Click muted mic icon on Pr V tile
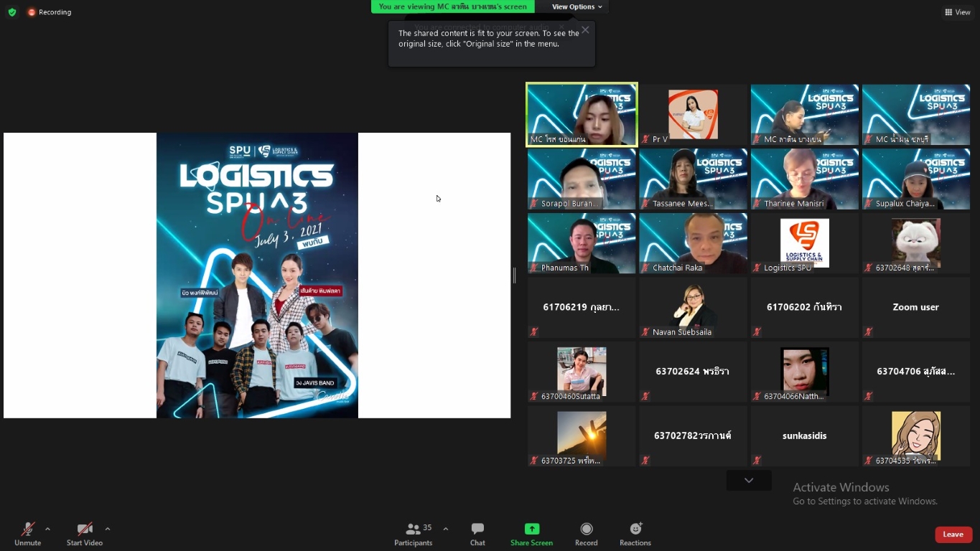 pyautogui.click(x=645, y=139)
